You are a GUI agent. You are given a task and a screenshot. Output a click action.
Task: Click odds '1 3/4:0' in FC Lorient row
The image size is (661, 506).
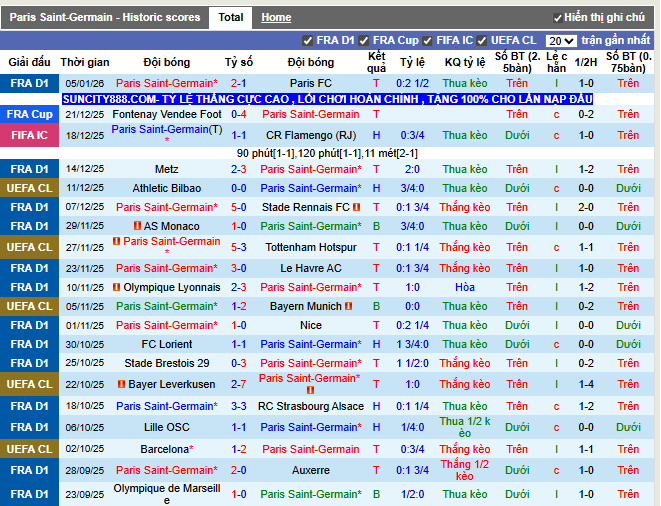[x=412, y=344]
